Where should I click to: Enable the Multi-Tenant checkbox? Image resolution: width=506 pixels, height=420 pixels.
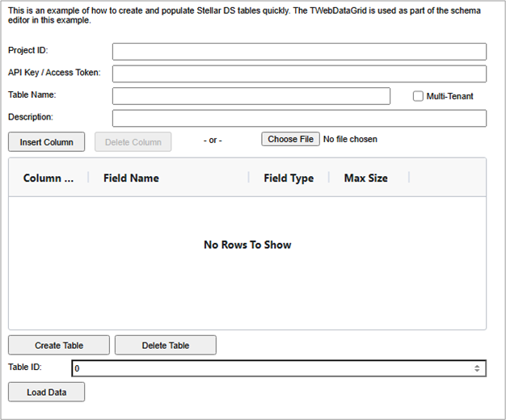point(418,96)
